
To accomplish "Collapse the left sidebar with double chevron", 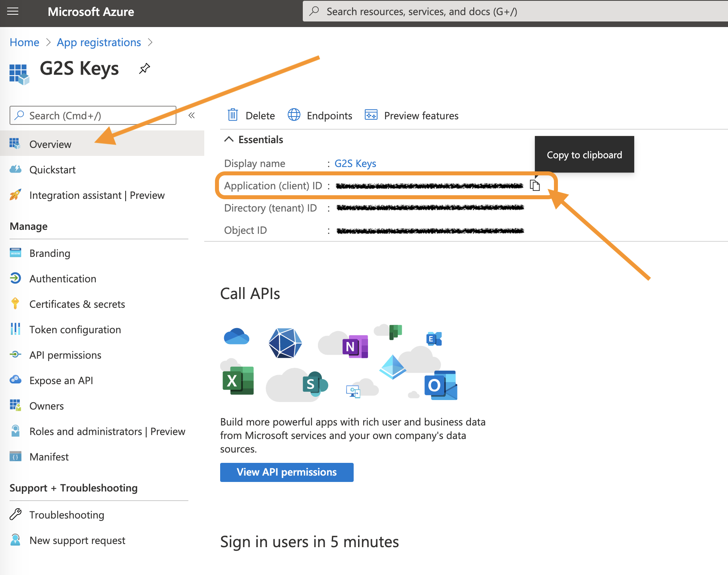I will pyautogui.click(x=192, y=115).
